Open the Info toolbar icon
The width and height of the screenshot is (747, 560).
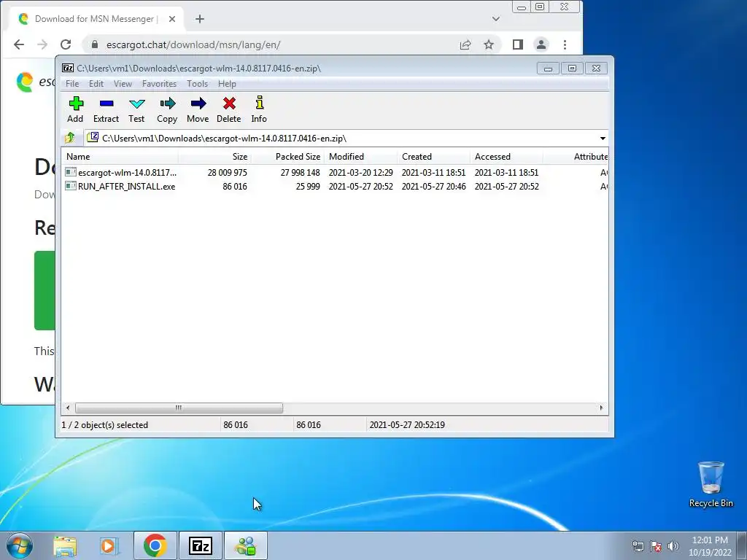[259, 109]
